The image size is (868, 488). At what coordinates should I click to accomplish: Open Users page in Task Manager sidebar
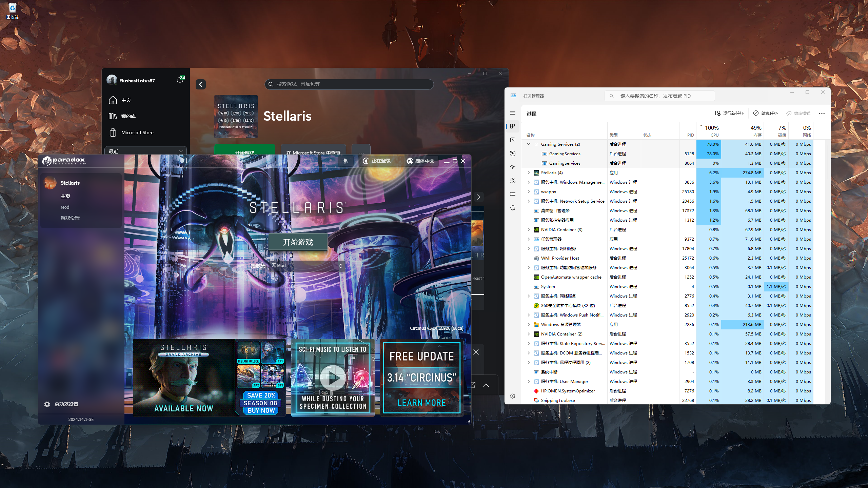click(513, 181)
